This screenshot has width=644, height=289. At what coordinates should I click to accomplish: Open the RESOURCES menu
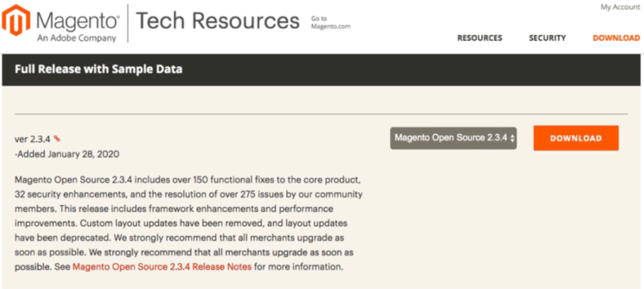tap(480, 38)
